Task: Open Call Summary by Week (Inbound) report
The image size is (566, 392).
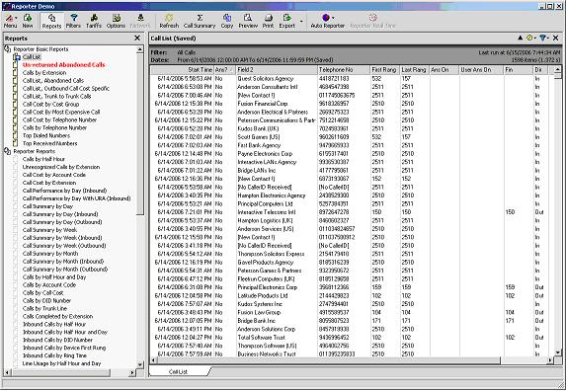Action: click(x=62, y=238)
